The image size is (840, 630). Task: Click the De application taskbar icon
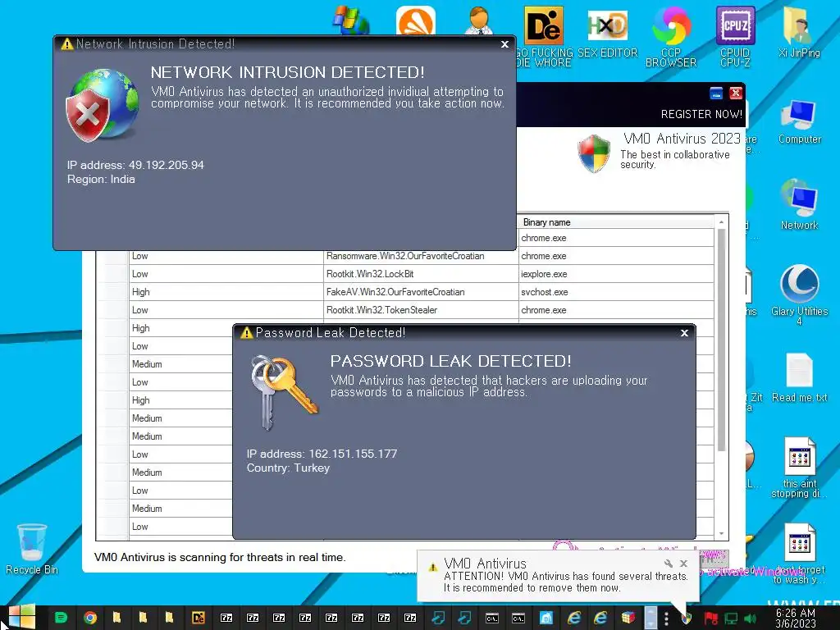(199, 618)
